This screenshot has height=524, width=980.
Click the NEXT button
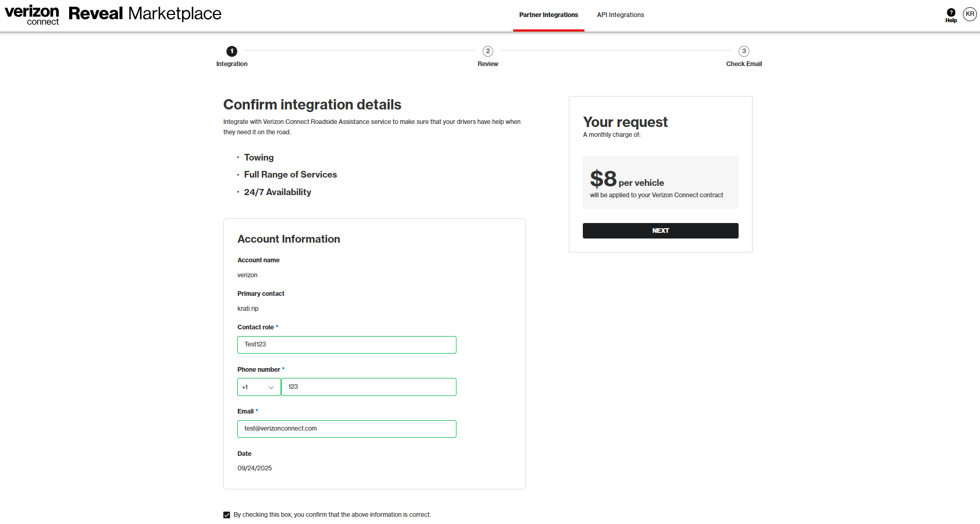pyautogui.click(x=661, y=231)
